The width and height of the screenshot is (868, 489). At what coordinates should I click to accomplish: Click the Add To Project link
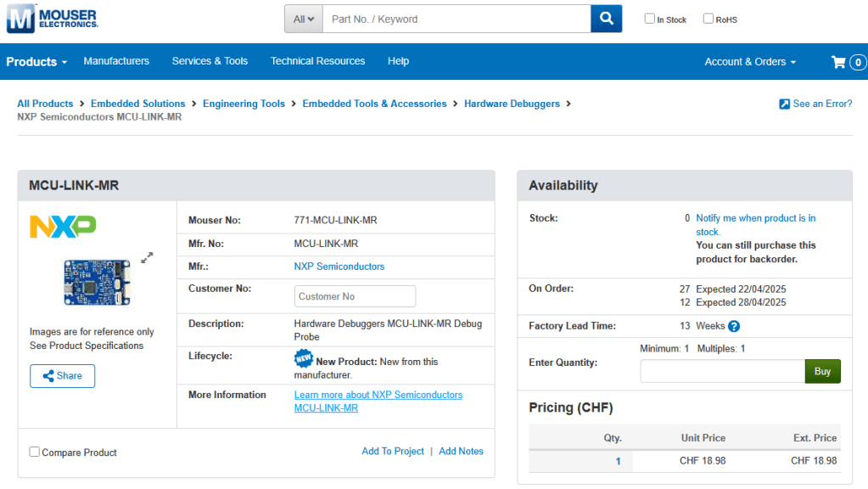coord(392,452)
